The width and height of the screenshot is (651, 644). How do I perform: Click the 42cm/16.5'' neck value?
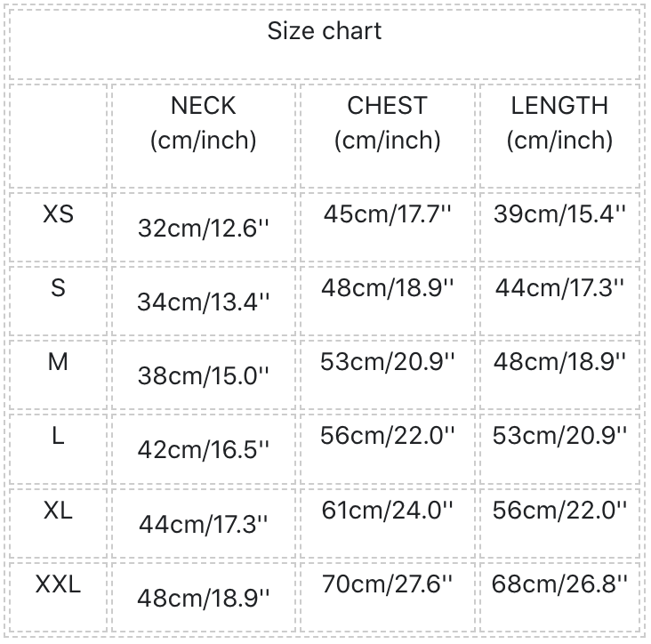(x=204, y=450)
